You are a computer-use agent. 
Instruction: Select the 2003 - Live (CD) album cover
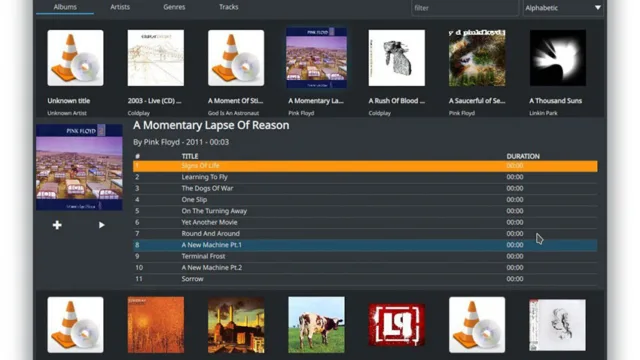click(156, 58)
